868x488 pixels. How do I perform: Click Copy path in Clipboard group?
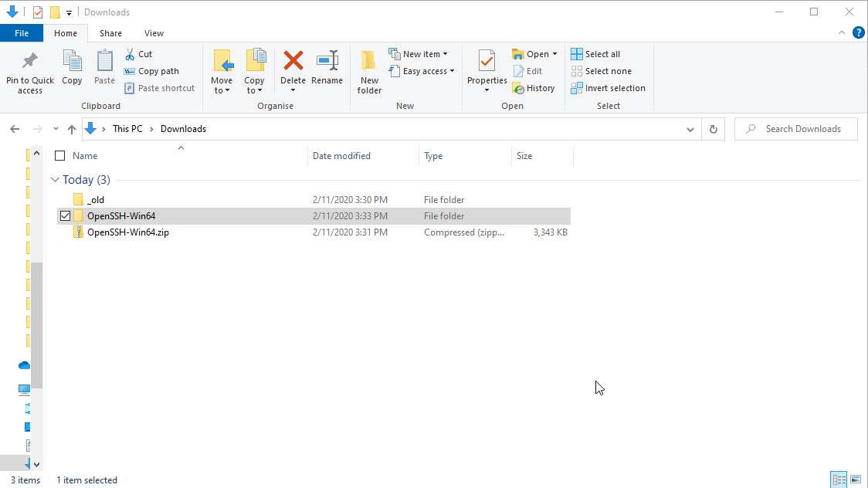151,71
